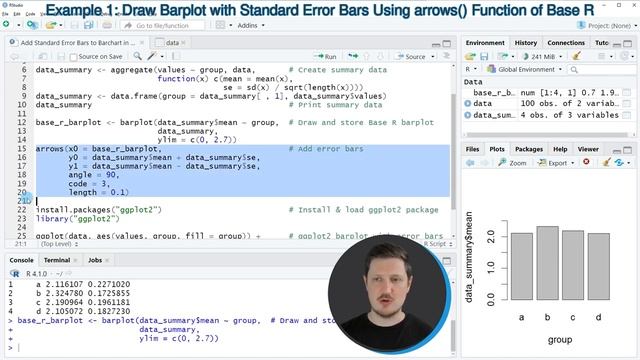Open the recent files dropdown arrow
Screen dimensions: 640x360
[61, 25]
